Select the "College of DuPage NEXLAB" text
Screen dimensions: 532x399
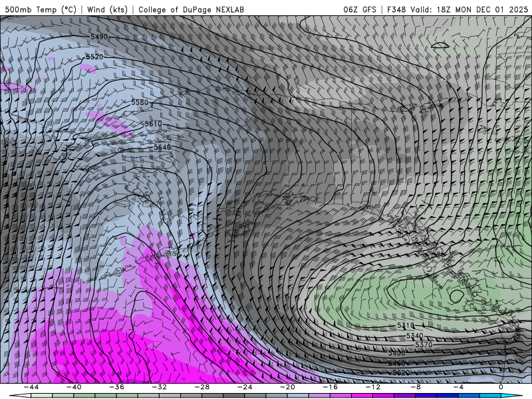[191, 9]
